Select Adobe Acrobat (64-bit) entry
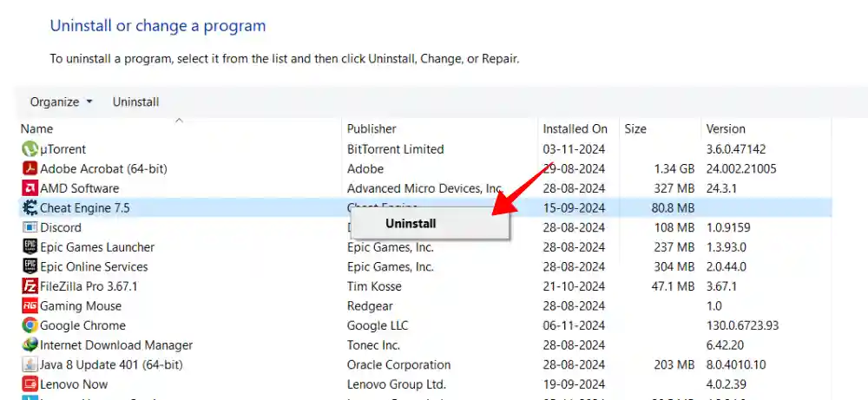This screenshot has width=868, height=400. 103,168
